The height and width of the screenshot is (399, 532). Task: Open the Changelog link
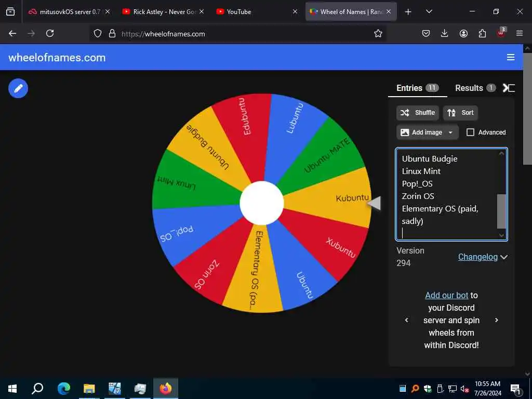[478, 257]
